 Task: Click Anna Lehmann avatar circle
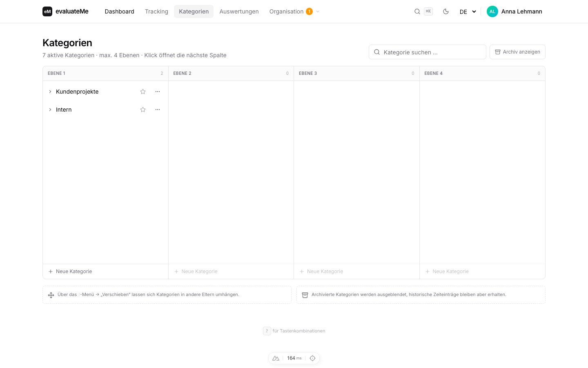[492, 11]
